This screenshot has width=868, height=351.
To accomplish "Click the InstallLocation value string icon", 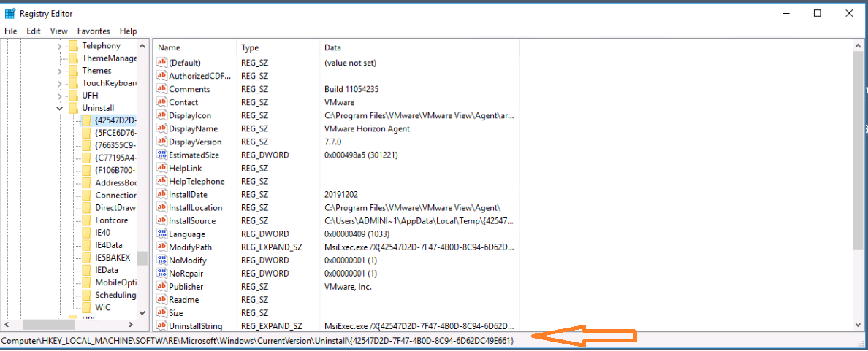I will (162, 207).
